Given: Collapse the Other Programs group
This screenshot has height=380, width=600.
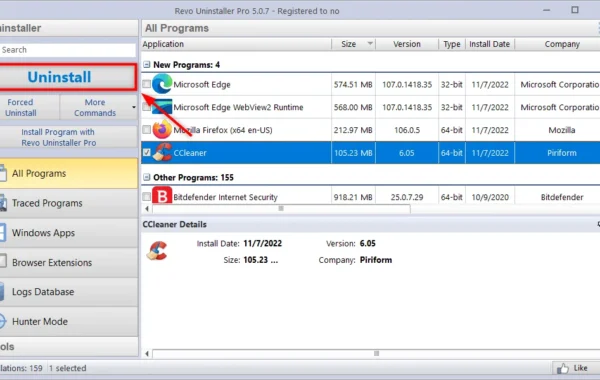Looking at the screenshot, I should tap(147, 177).
